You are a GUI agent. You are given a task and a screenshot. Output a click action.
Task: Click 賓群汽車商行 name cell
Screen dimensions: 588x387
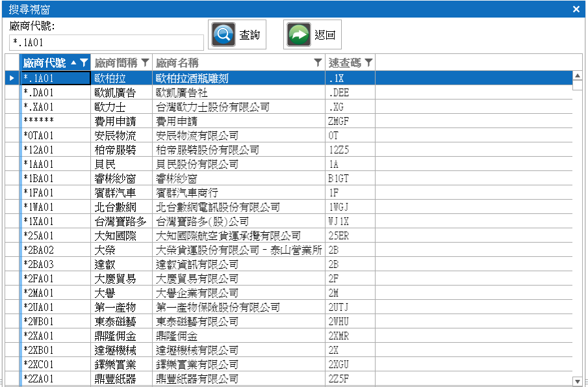239,193
